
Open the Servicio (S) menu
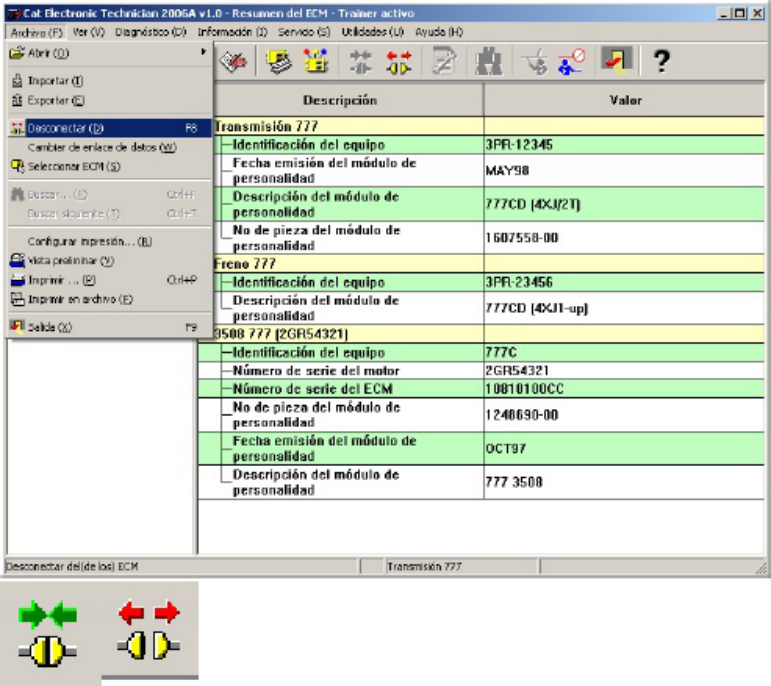[304, 32]
